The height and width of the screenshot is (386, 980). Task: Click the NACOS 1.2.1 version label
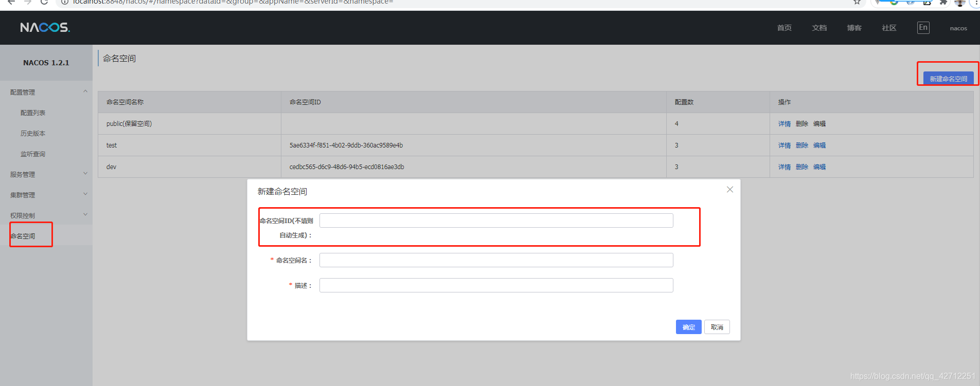[x=46, y=63]
